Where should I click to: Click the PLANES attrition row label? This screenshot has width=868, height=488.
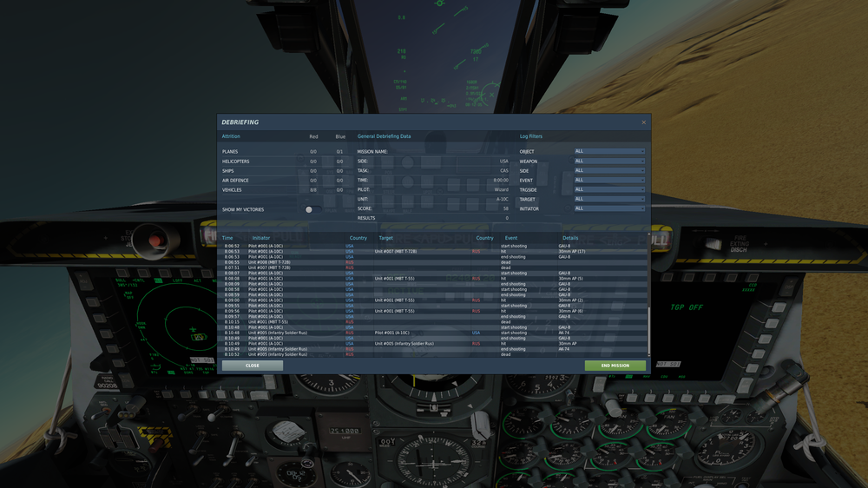(230, 152)
